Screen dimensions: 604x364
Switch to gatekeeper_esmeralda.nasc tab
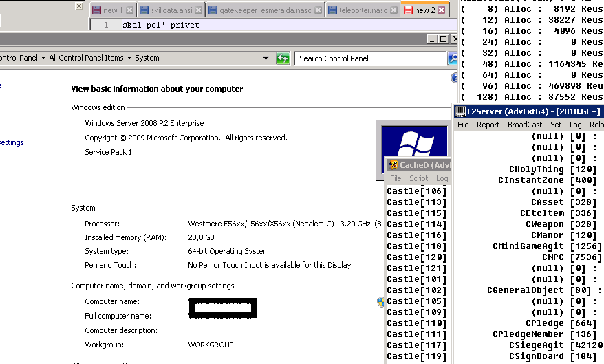pyautogui.click(x=265, y=10)
